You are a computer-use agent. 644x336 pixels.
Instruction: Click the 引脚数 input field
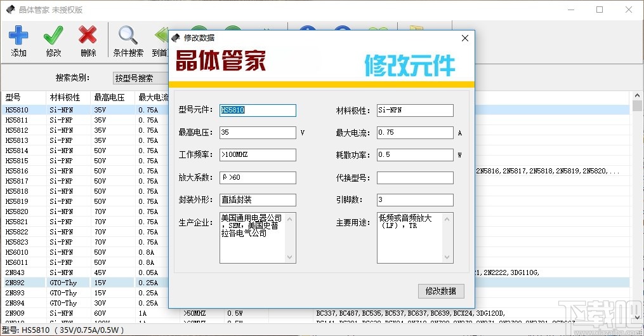pyautogui.click(x=415, y=200)
